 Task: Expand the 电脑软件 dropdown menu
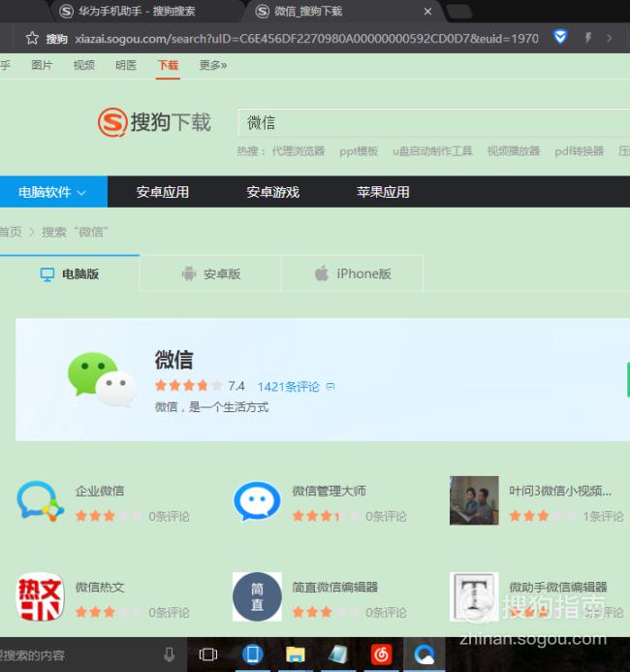click(x=53, y=192)
